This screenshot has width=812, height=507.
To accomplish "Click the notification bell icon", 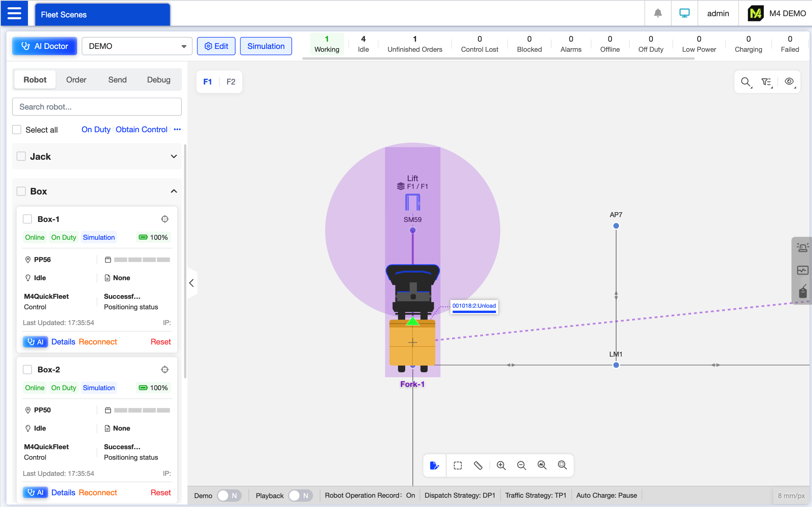I will point(658,13).
